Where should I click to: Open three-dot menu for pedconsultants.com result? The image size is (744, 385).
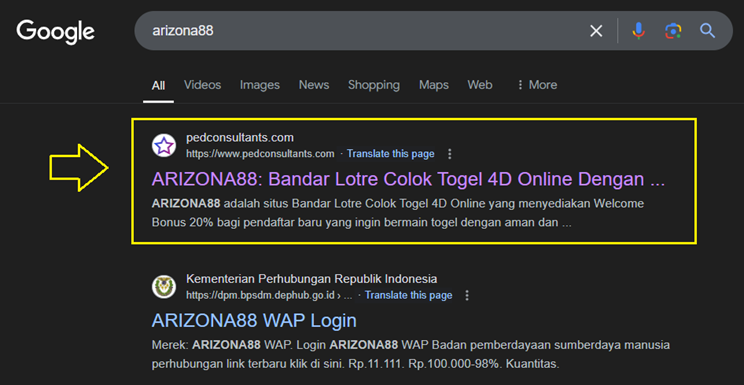coord(450,154)
